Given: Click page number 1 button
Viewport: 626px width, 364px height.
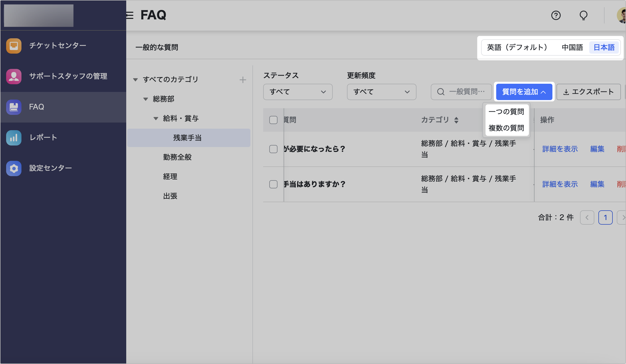Looking at the screenshot, I should [x=605, y=217].
